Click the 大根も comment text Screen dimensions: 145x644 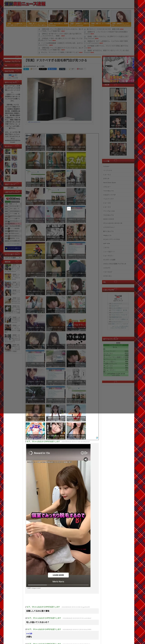pos(29,636)
